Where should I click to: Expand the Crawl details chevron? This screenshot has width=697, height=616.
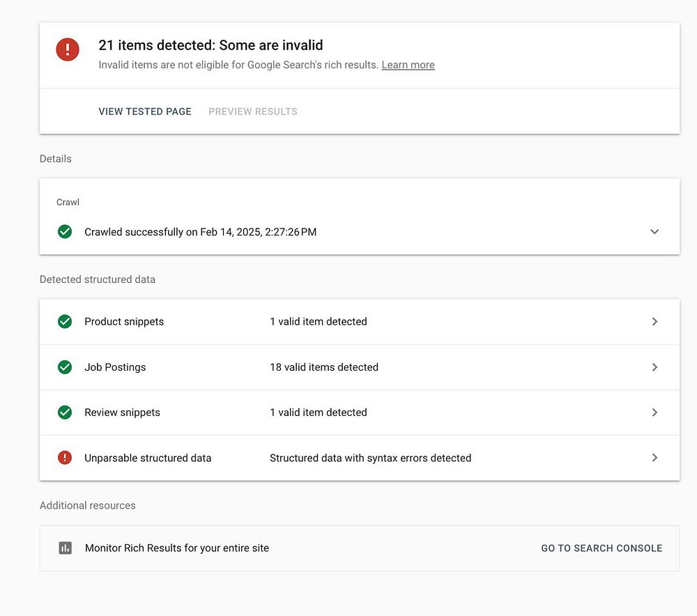pos(654,232)
